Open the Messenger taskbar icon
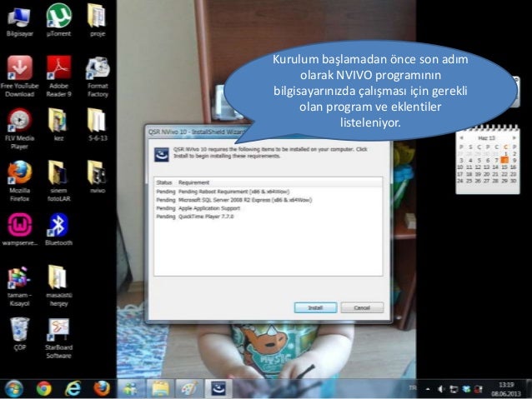 click(x=131, y=388)
